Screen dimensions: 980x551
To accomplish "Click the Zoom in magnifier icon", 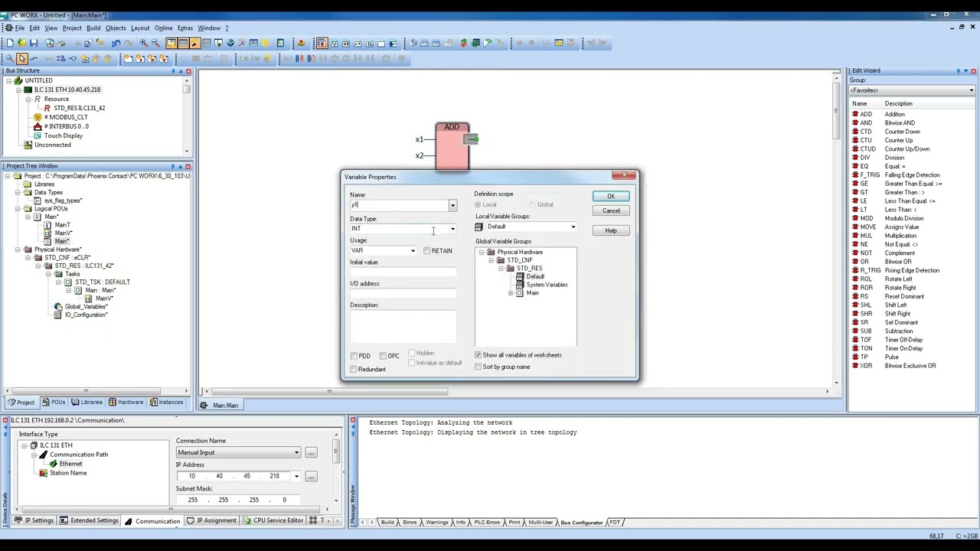I will [143, 43].
